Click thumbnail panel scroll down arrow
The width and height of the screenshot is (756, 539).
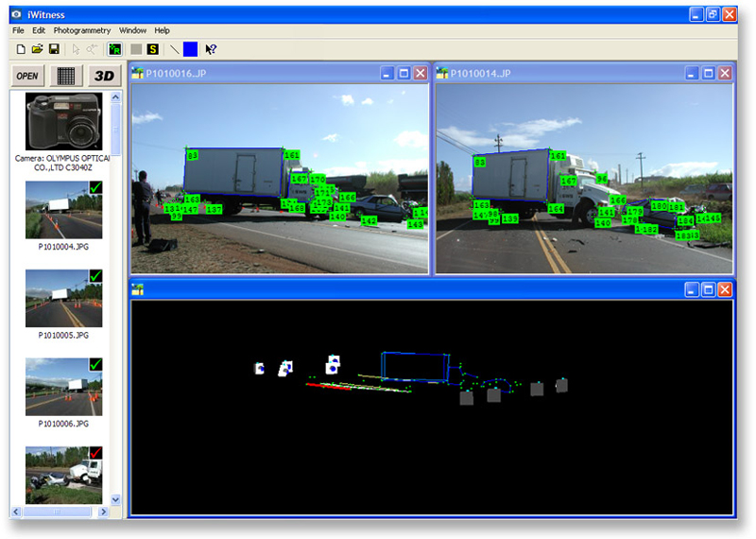[115, 499]
